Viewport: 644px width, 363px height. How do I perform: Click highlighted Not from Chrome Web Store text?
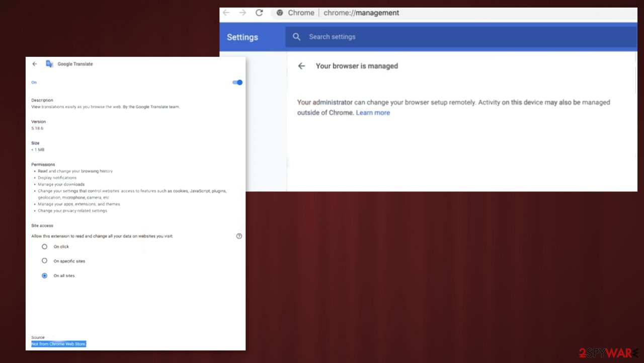tap(58, 344)
